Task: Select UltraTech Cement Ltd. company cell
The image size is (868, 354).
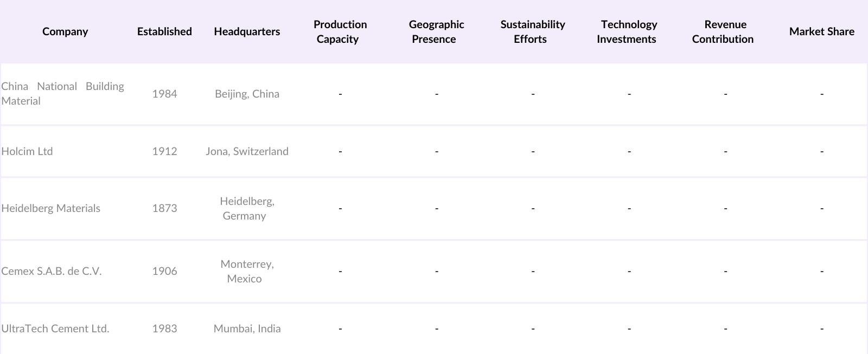Action: pyautogui.click(x=55, y=329)
